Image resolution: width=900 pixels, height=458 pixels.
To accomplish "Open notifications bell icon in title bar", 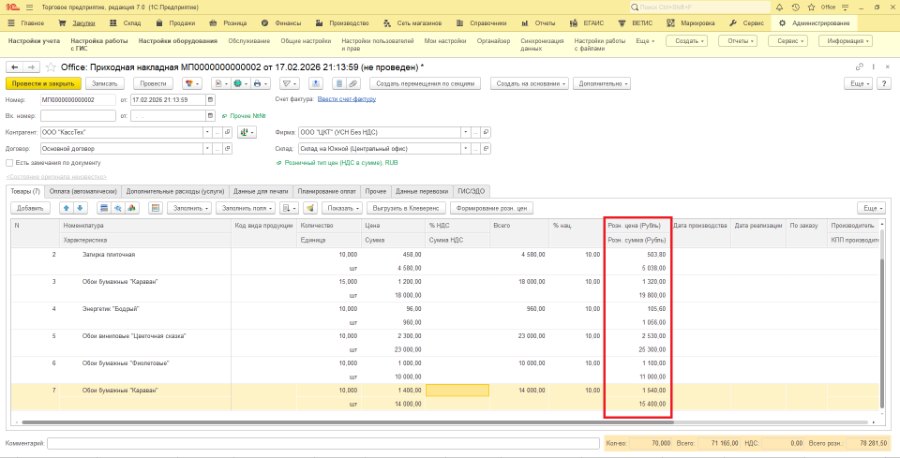I will click(x=779, y=7).
